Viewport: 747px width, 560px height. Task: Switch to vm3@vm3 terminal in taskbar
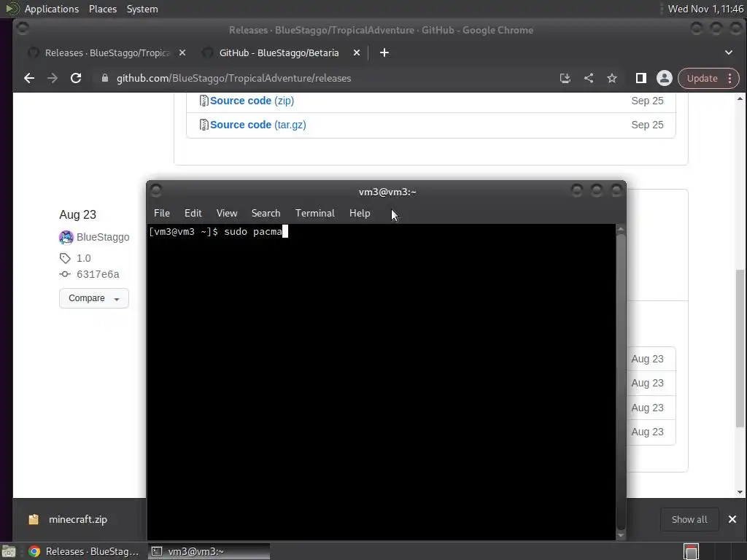point(209,551)
